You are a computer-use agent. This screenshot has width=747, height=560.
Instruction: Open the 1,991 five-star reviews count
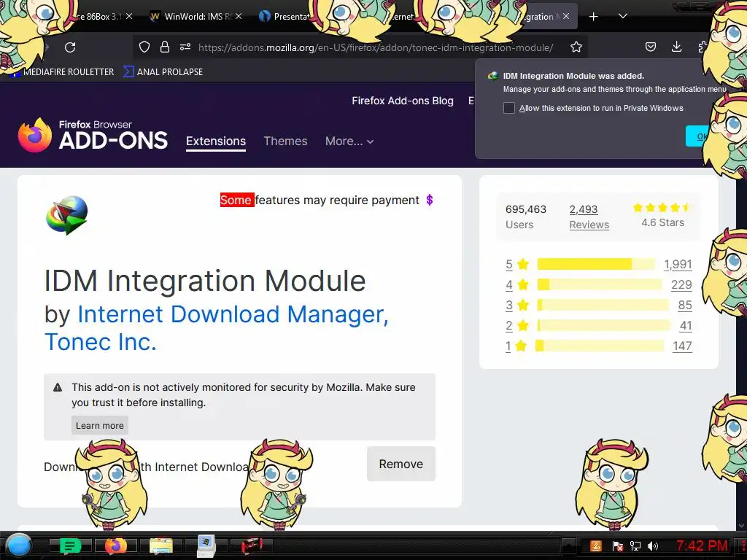point(678,264)
